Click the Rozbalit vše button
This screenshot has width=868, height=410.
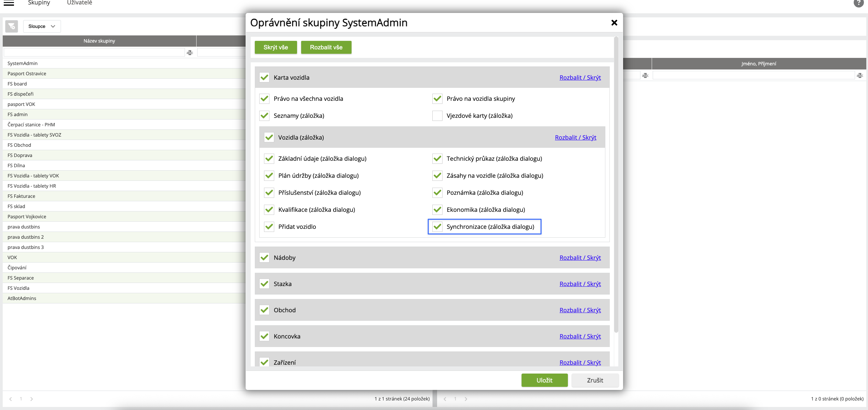[326, 47]
